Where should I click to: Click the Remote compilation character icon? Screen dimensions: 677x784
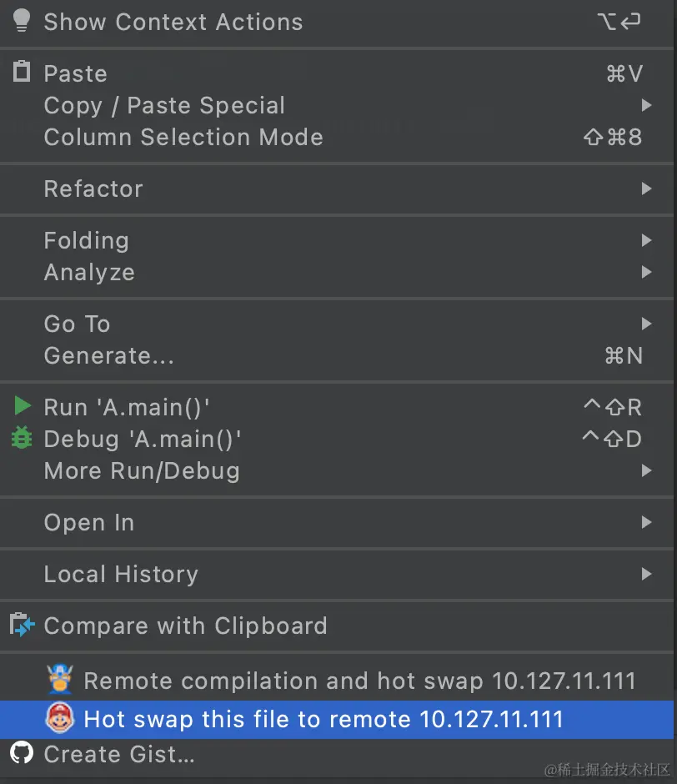click(60, 681)
